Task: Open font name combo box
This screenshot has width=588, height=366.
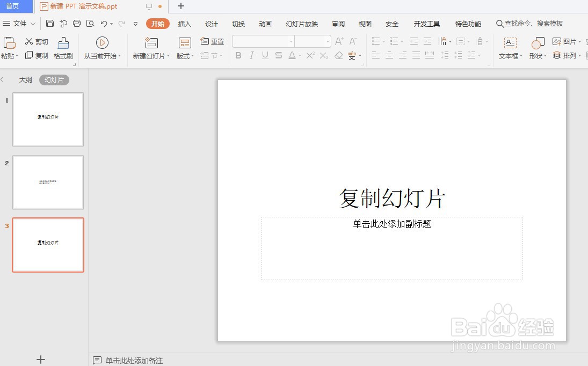Action: click(263, 41)
